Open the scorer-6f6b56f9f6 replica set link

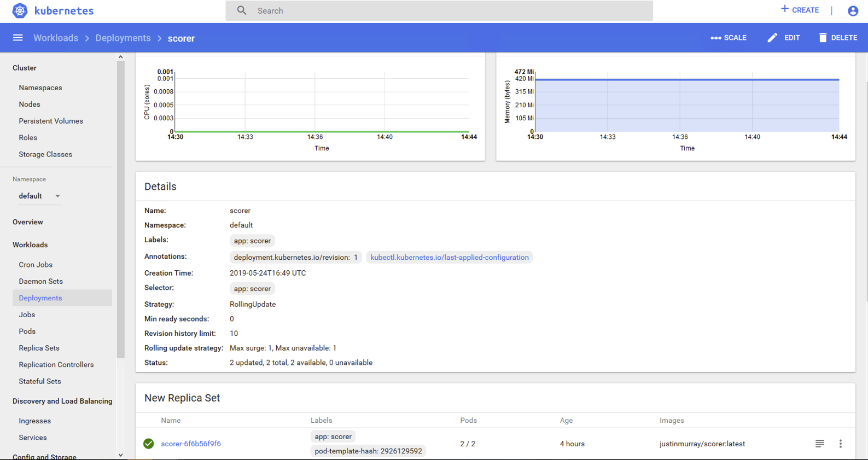tap(191, 444)
